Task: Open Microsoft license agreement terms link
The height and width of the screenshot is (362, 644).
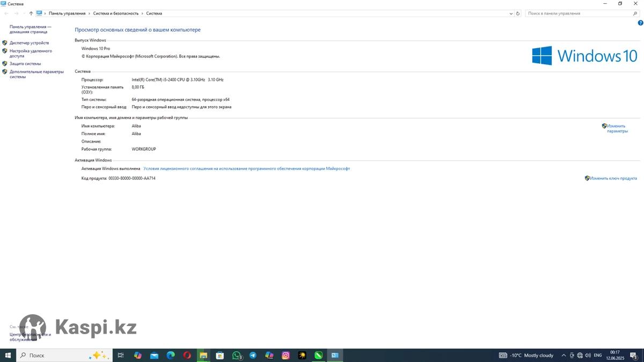Action: [246, 168]
